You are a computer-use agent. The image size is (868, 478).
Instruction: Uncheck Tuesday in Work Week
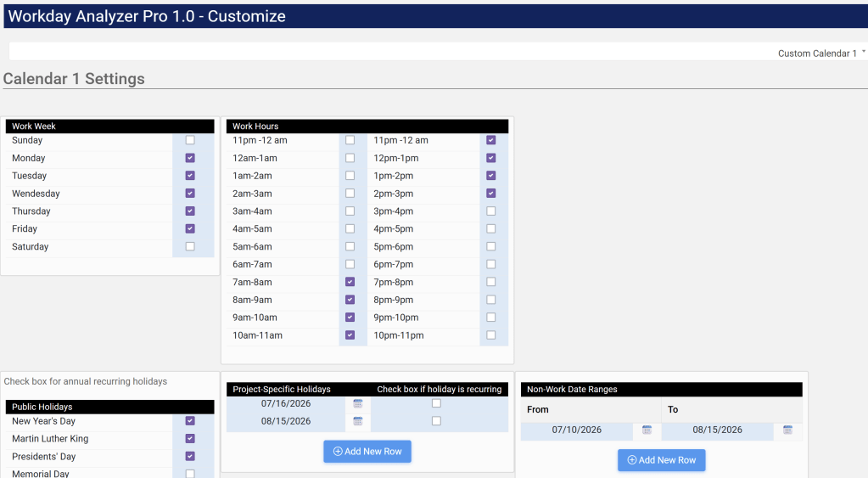point(190,176)
